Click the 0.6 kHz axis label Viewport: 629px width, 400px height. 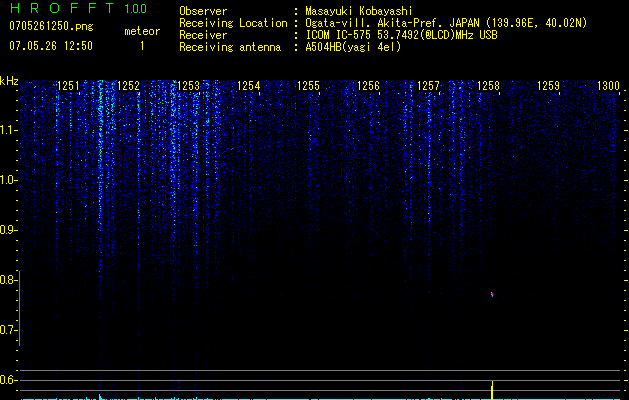click(8, 380)
